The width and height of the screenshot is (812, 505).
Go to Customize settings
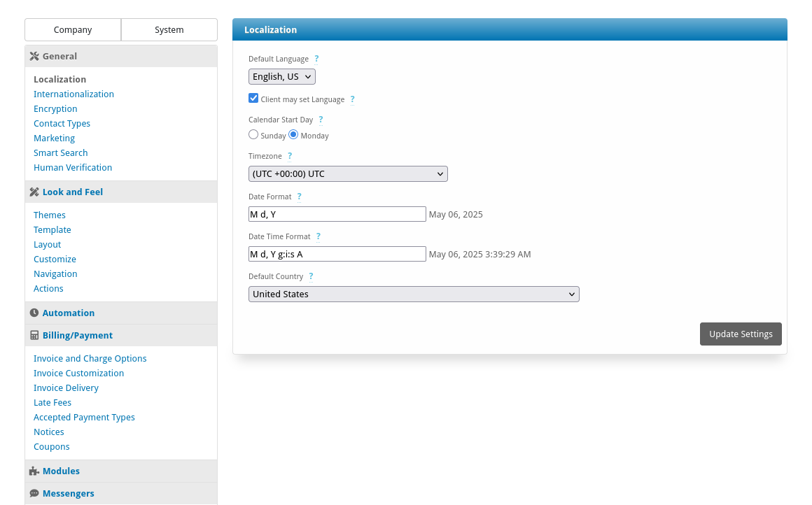[55, 259]
